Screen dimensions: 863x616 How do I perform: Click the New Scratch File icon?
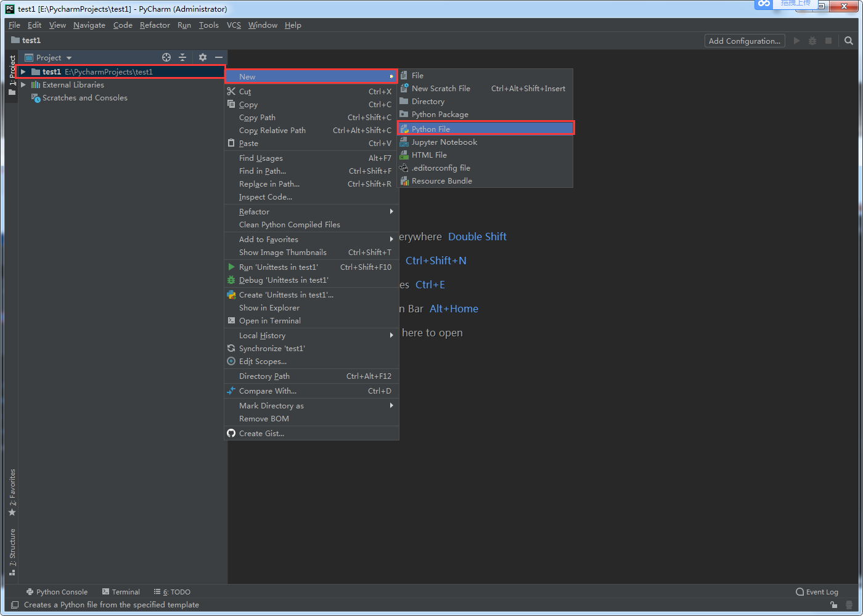[x=404, y=88]
